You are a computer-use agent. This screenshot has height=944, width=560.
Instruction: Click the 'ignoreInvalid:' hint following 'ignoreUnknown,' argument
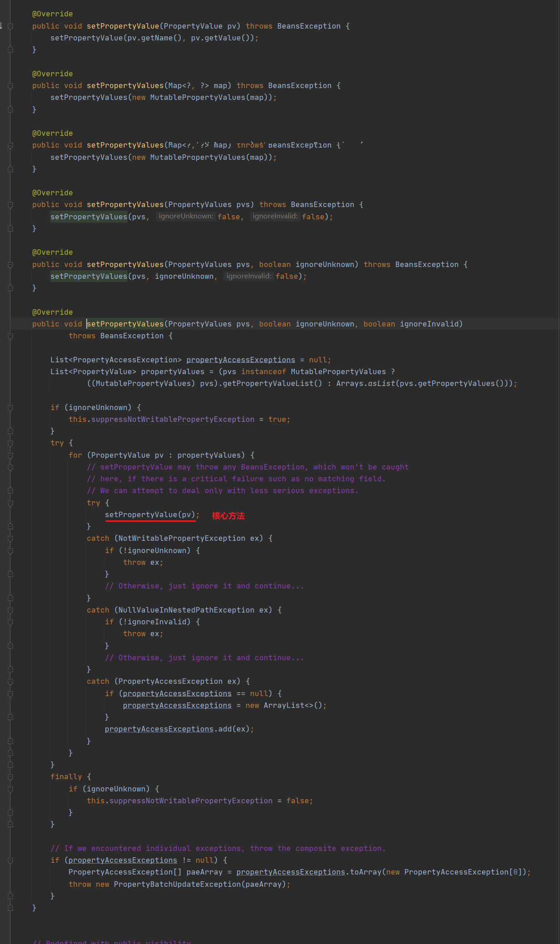pos(249,276)
